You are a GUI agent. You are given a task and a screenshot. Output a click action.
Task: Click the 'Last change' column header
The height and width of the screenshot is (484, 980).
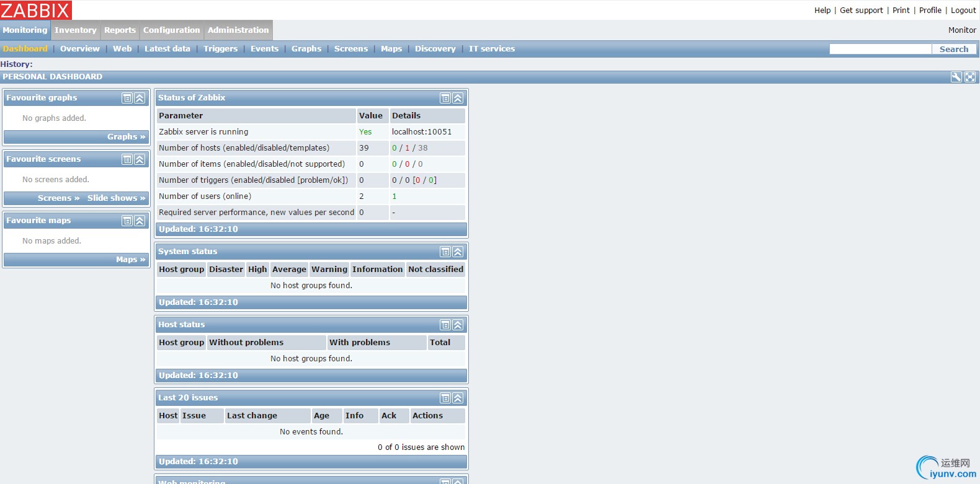(267, 416)
